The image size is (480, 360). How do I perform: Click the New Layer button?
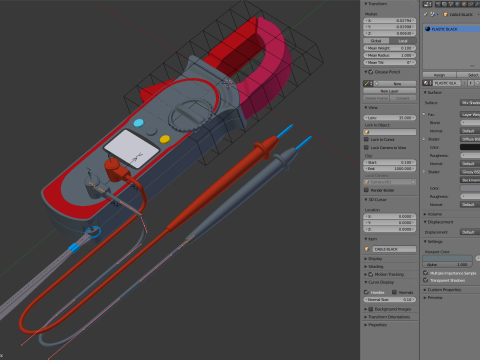(390, 91)
